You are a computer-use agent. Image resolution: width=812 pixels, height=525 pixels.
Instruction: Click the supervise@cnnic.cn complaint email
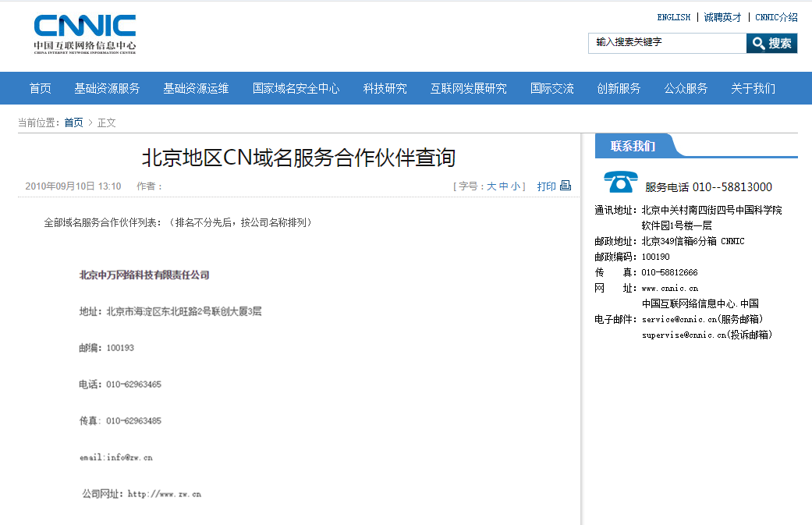(x=707, y=335)
